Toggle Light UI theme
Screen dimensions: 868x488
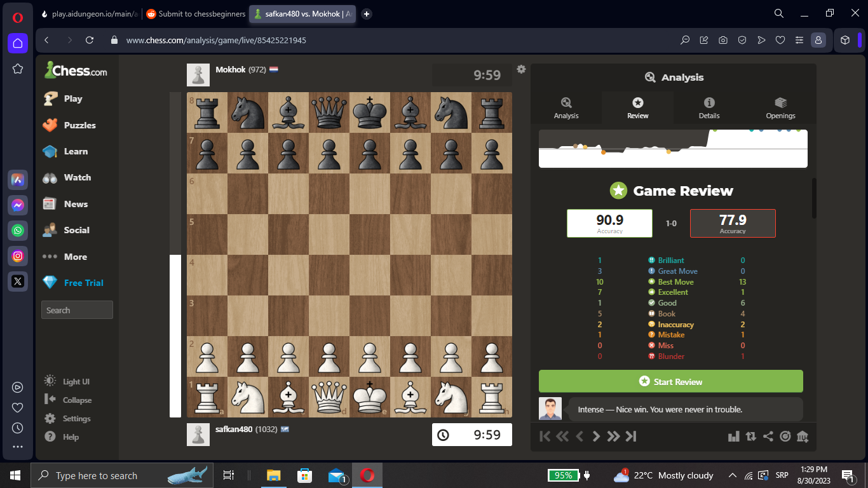tap(67, 382)
